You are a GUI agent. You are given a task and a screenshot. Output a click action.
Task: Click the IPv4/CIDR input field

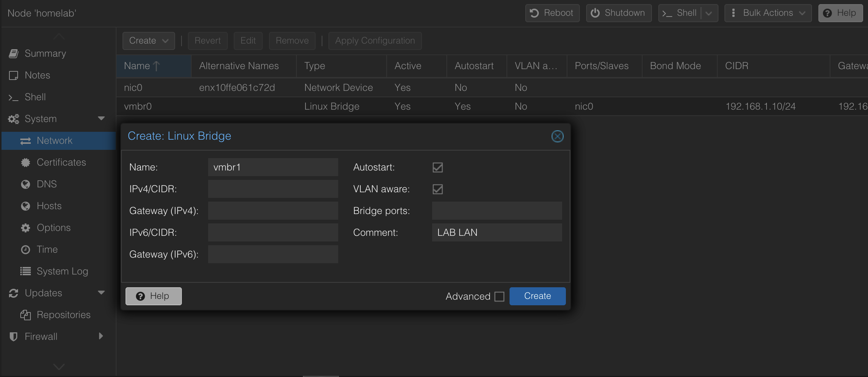point(273,189)
